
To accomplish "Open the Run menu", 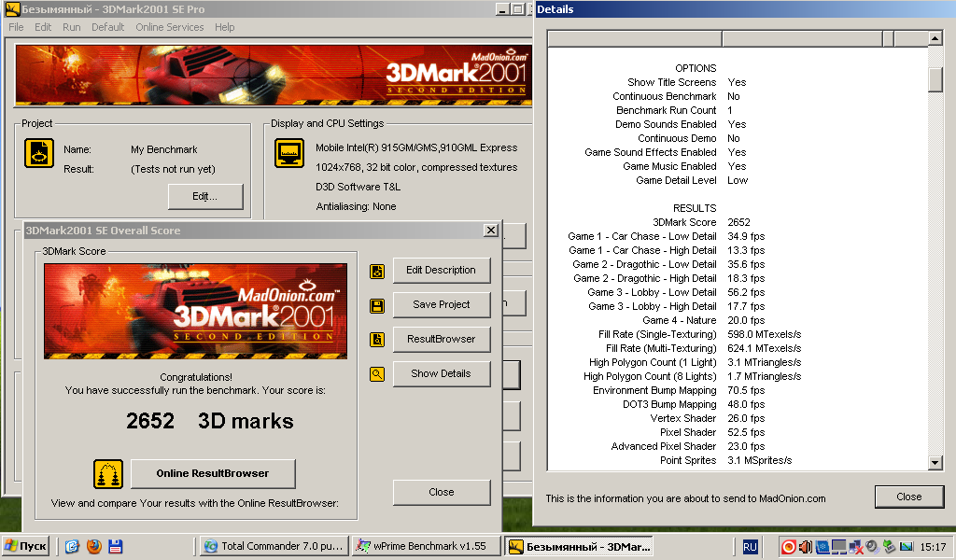I will [x=71, y=27].
